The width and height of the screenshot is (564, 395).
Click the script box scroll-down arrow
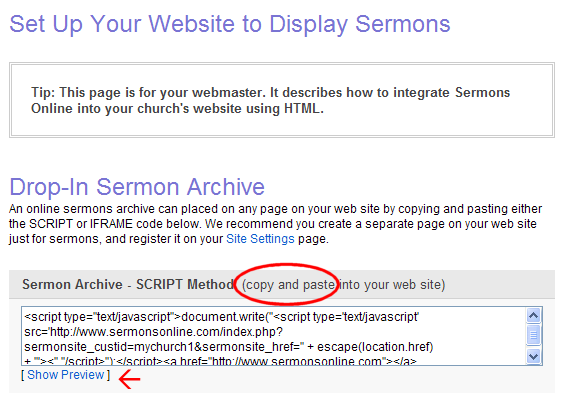(x=533, y=357)
